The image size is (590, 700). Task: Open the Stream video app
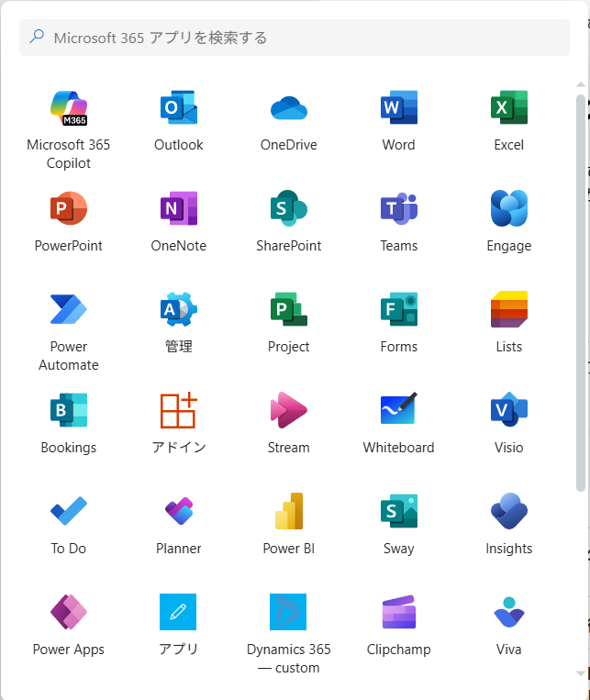point(288,410)
